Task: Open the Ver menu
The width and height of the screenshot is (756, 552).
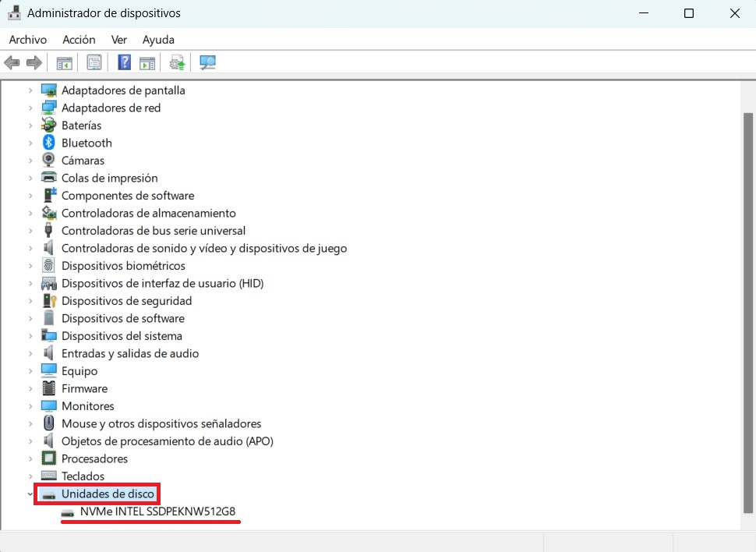Action: tap(119, 40)
